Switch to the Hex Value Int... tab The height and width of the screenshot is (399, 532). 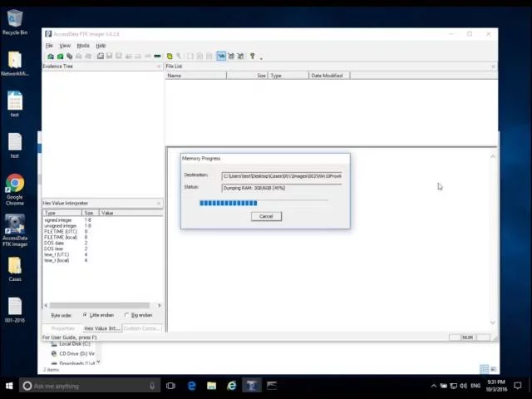click(101, 328)
